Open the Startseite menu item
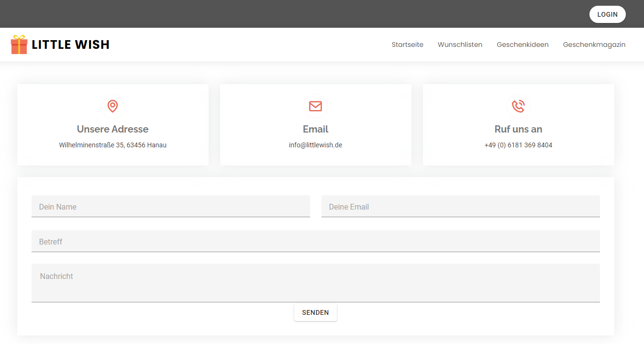 point(407,44)
